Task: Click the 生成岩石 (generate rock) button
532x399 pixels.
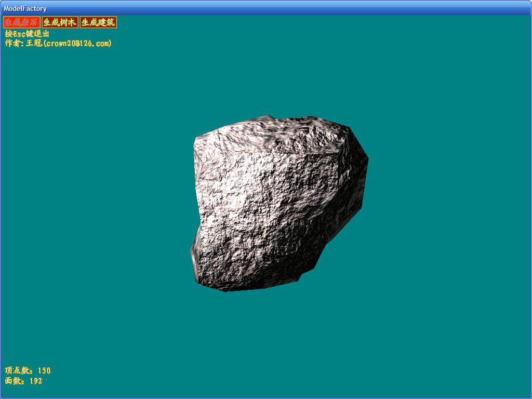Action: pos(22,22)
